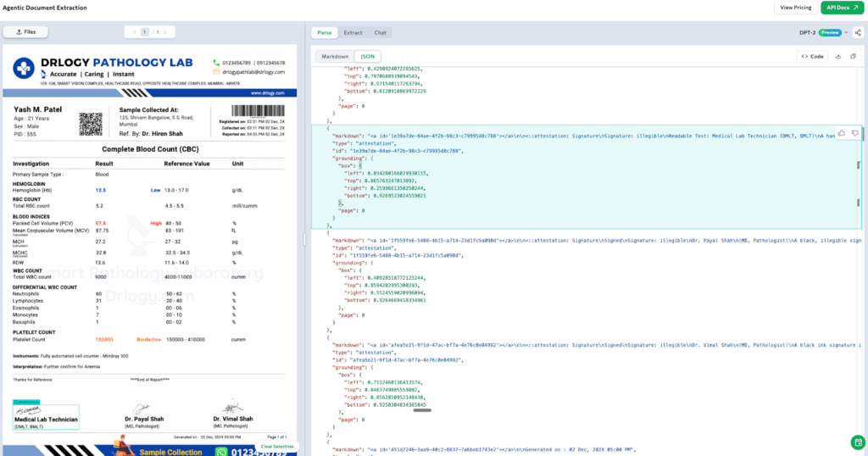Select the JSON output format
This screenshot has width=868, height=456.
click(368, 57)
